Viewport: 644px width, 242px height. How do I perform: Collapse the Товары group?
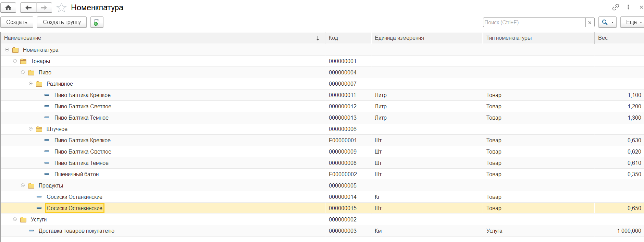pyautogui.click(x=15, y=61)
